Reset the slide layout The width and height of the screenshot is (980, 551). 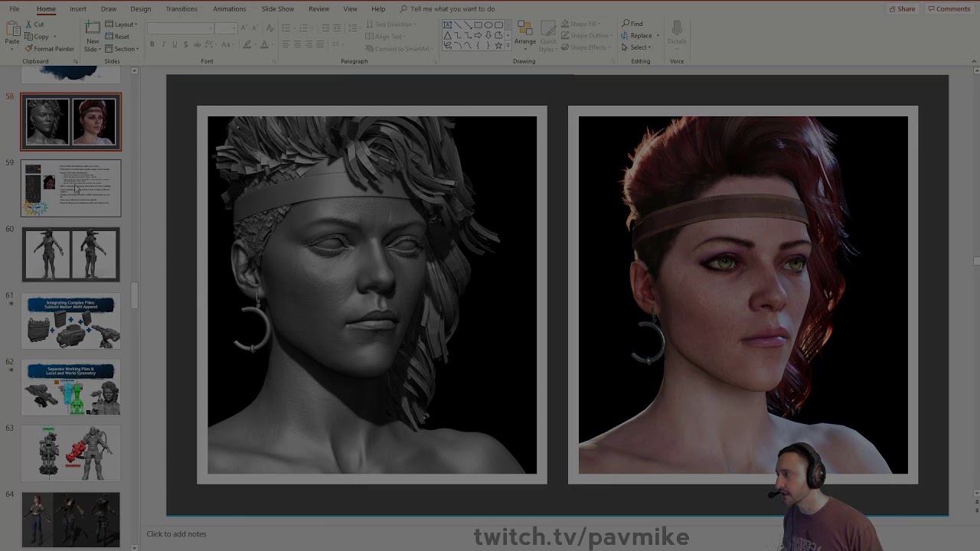coord(116,37)
